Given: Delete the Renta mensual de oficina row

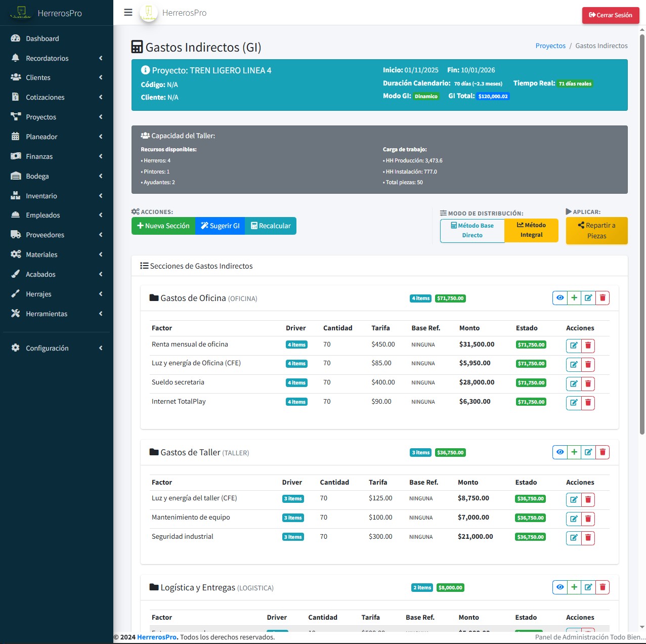Looking at the screenshot, I should (588, 346).
